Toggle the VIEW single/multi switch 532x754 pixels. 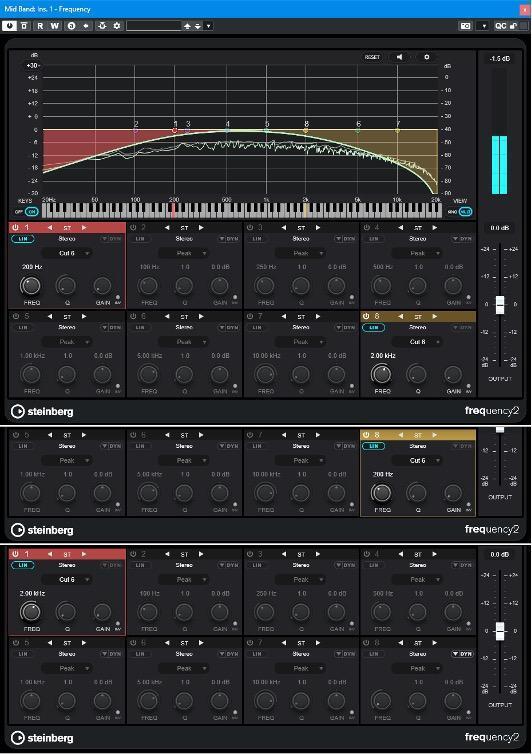pos(466,212)
